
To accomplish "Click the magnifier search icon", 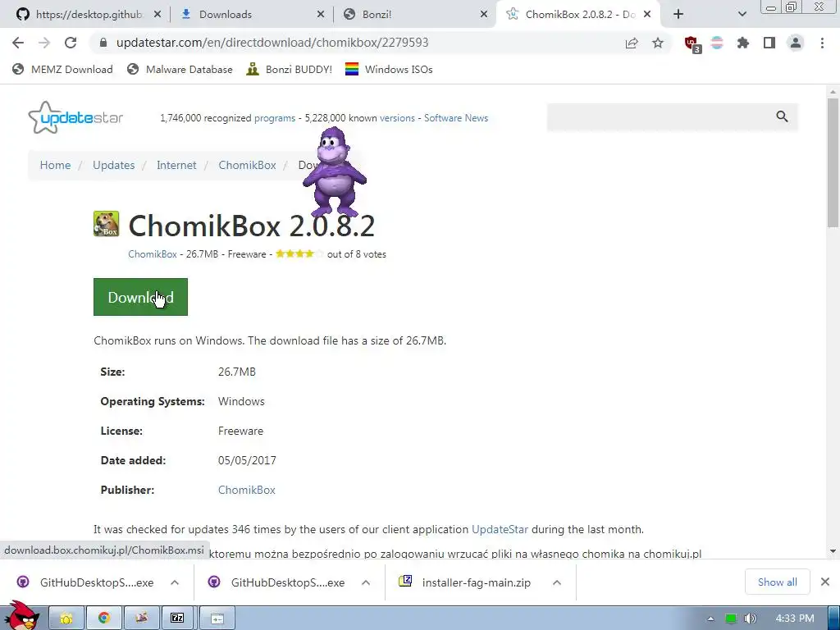I will pyautogui.click(x=782, y=116).
